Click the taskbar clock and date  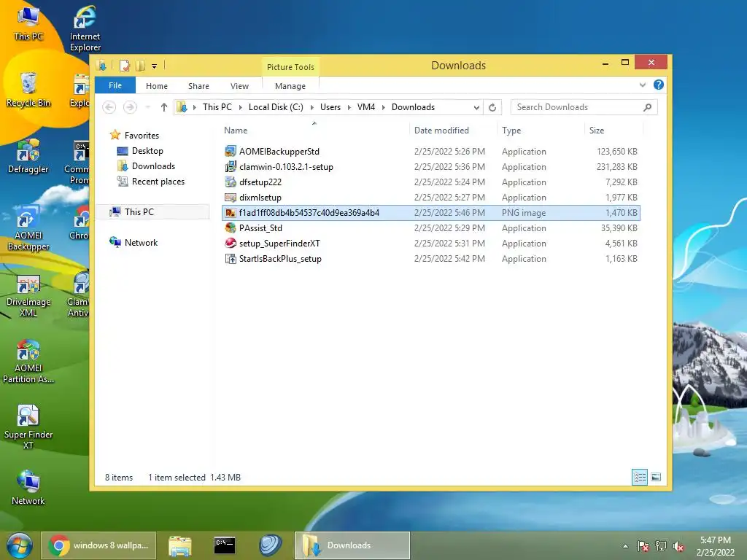tap(715, 546)
